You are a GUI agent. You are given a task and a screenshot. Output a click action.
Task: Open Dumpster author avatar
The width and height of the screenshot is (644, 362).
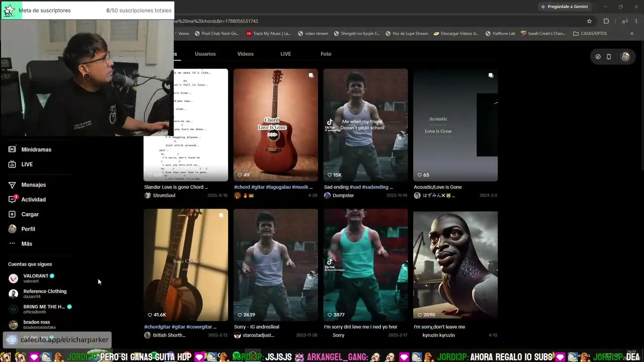pyautogui.click(x=327, y=196)
